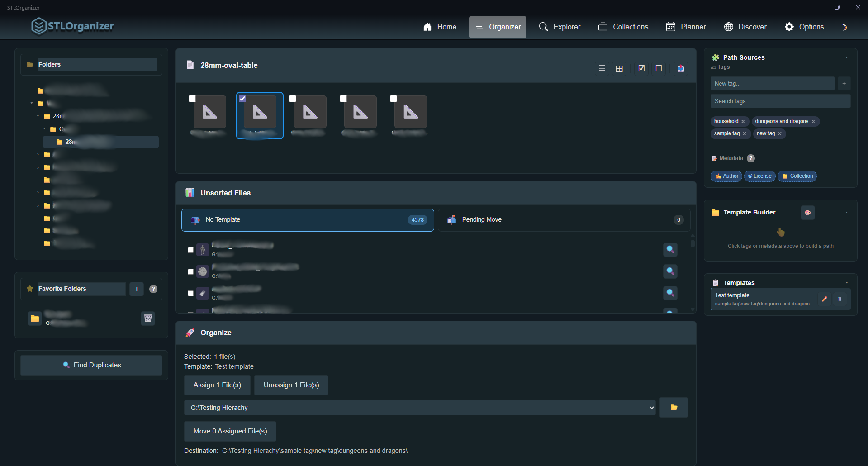Select all models with the checked-box icon
Viewport: 868px width, 466px height.
[641, 68]
